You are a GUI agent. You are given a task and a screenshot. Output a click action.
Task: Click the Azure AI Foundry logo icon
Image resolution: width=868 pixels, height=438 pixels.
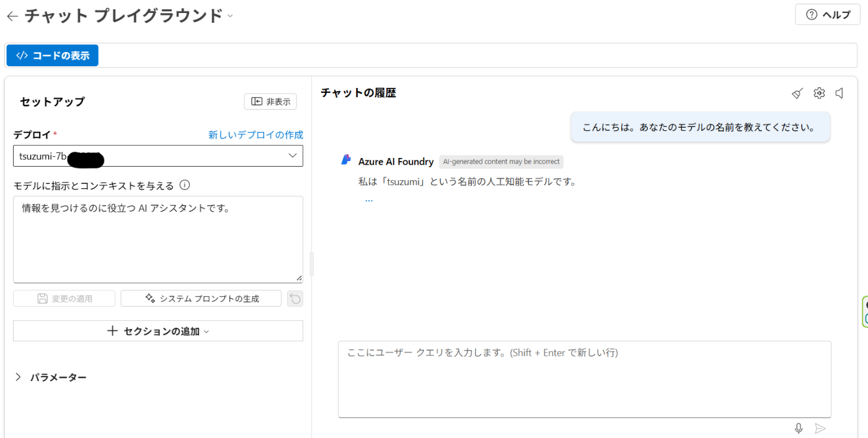[x=346, y=160]
